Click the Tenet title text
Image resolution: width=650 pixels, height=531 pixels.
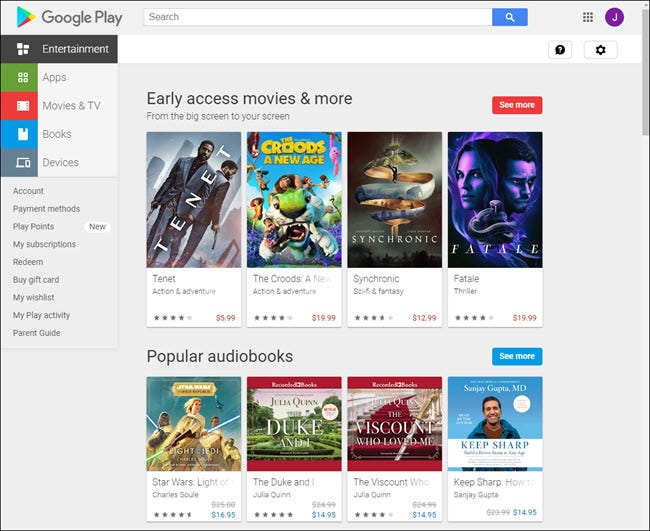(164, 279)
